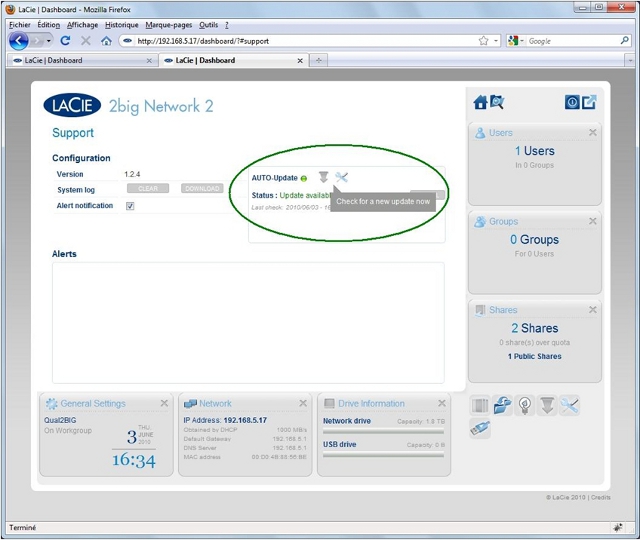Toggle the Alert notification checkbox

[130, 206]
